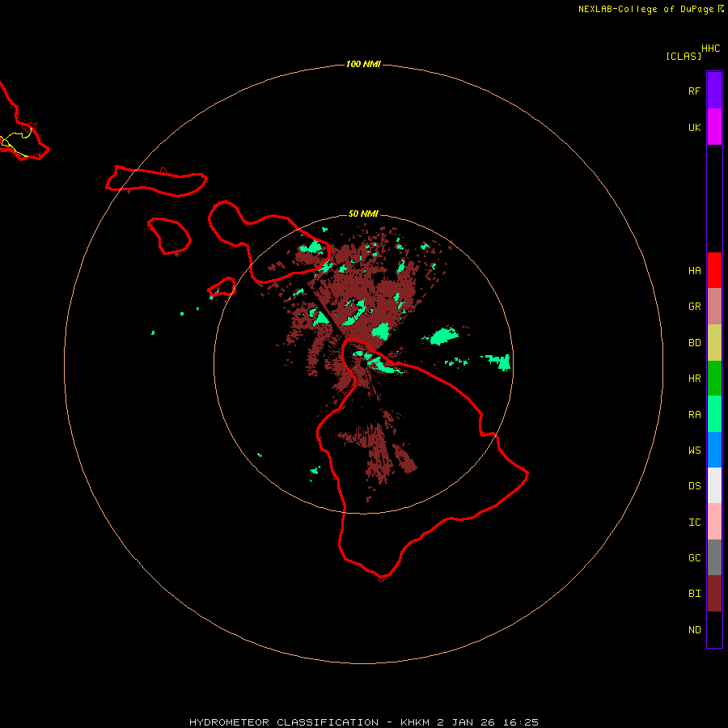Click the HA red legend swatch
Image resolution: width=728 pixels, height=728 pixels.
(714, 270)
